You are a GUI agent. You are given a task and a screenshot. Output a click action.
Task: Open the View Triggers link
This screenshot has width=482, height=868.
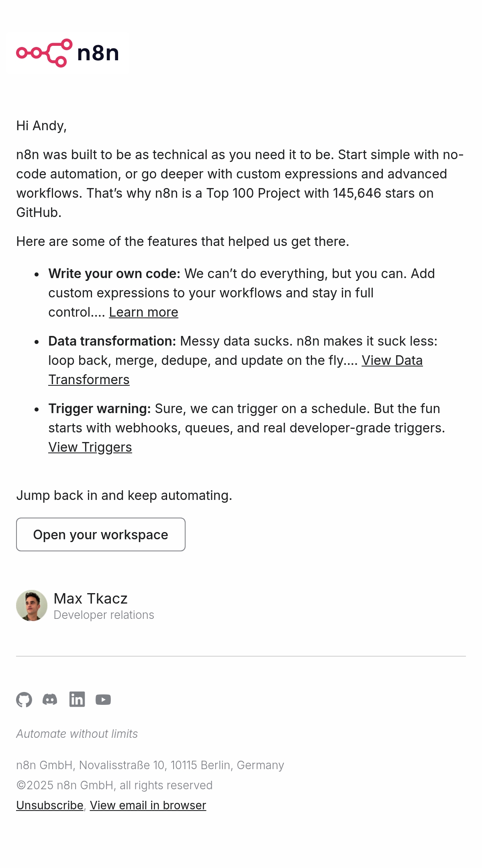[x=90, y=447]
